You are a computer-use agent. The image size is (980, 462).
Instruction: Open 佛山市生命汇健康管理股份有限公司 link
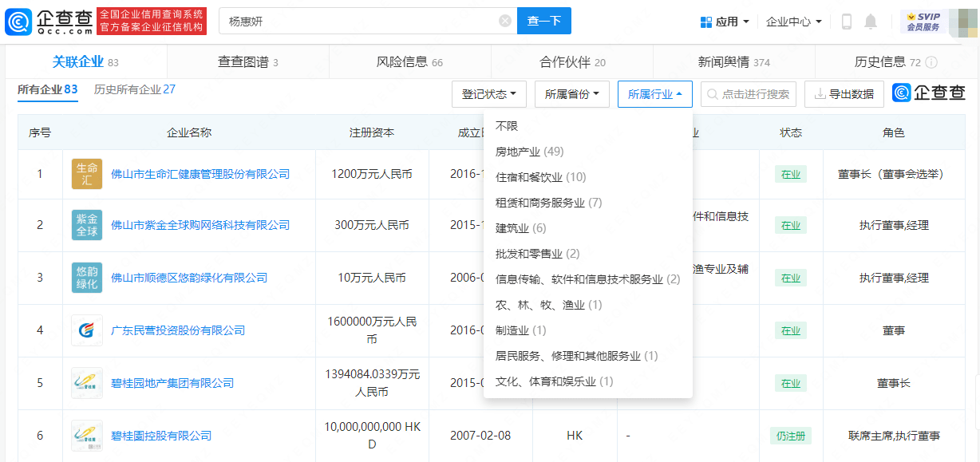[200, 174]
